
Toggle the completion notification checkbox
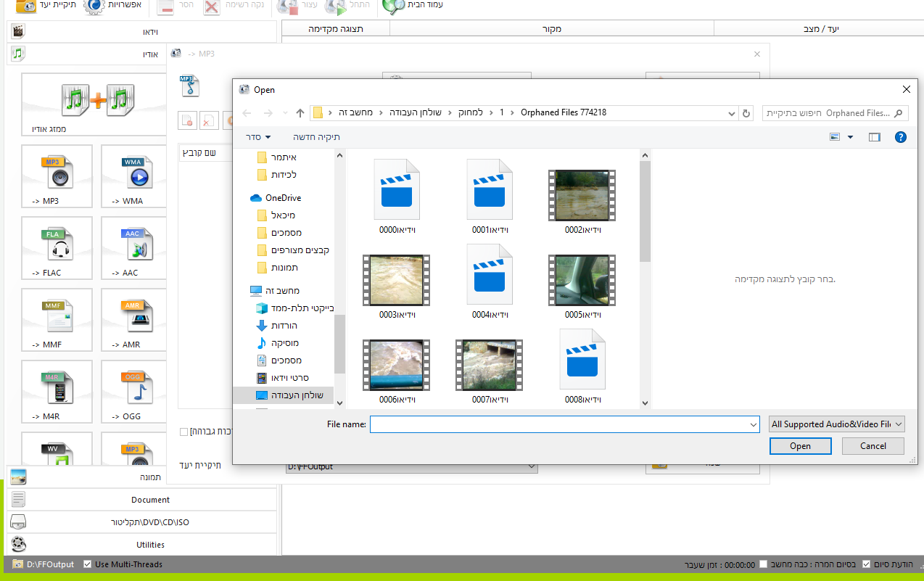coord(866,564)
